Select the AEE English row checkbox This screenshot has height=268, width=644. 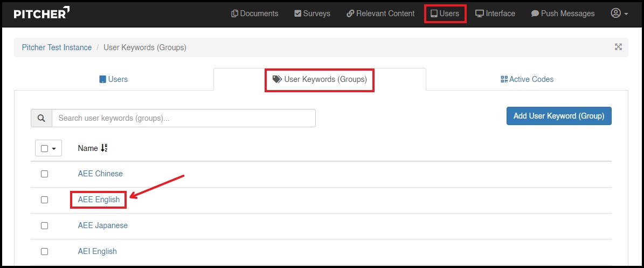point(45,200)
